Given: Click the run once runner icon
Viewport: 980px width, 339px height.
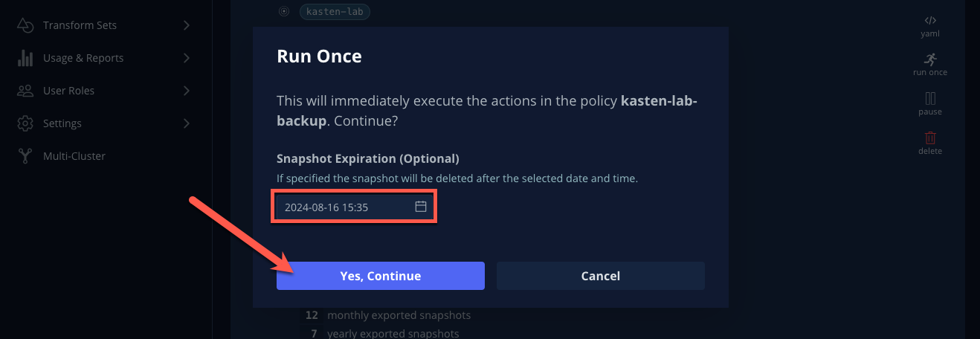Looking at the screenshot, I should pyautogui.click(x=930, y=59).
